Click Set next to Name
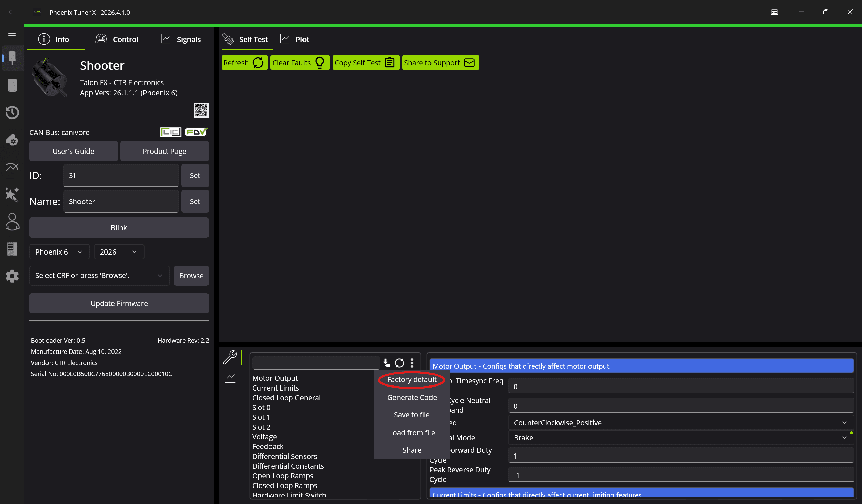This screenshot has height=504, width=862. click(x=195, y=201)
